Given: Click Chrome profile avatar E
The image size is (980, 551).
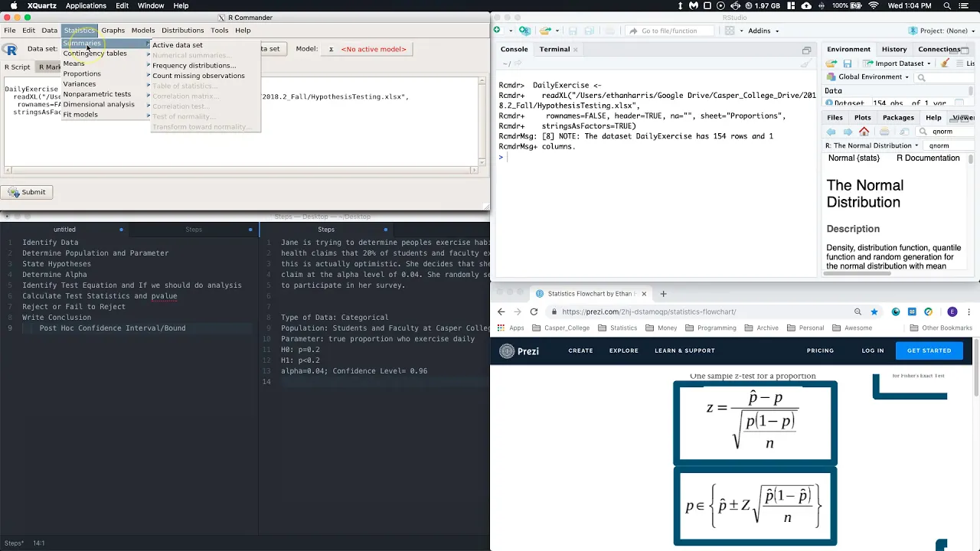Looking at the screenshot, I should click(x=952, y=311).
